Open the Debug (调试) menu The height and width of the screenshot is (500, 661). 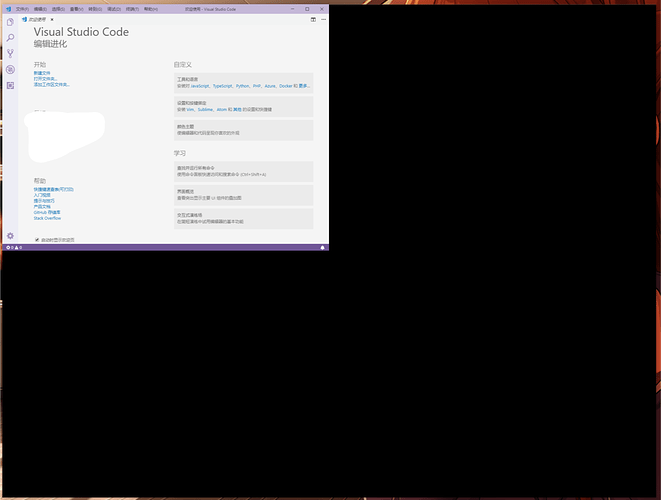[114, 9]
